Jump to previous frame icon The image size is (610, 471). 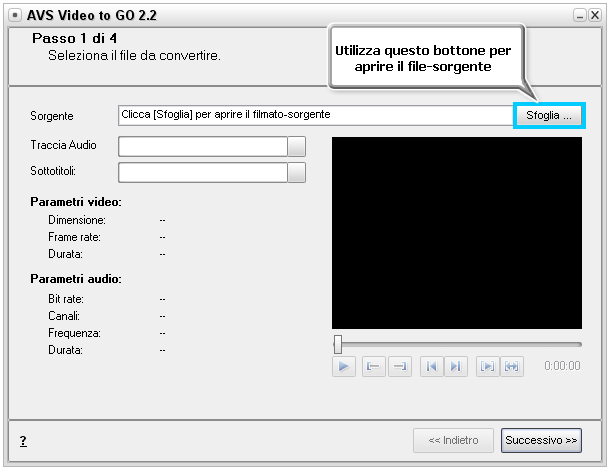coord(432,366)
